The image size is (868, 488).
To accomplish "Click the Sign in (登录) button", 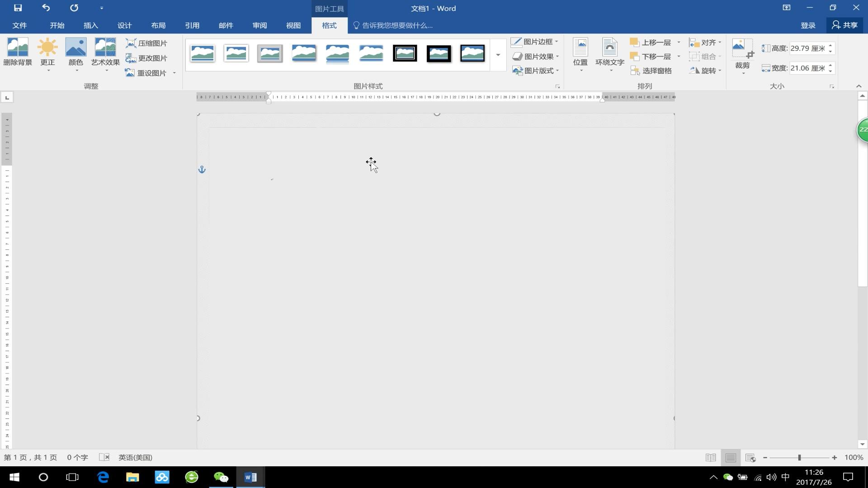I will tap(808, 25).
